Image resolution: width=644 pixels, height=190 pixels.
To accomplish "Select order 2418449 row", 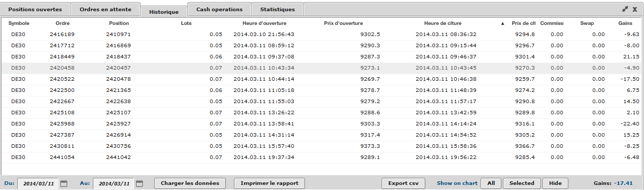I will pos(322,57).
